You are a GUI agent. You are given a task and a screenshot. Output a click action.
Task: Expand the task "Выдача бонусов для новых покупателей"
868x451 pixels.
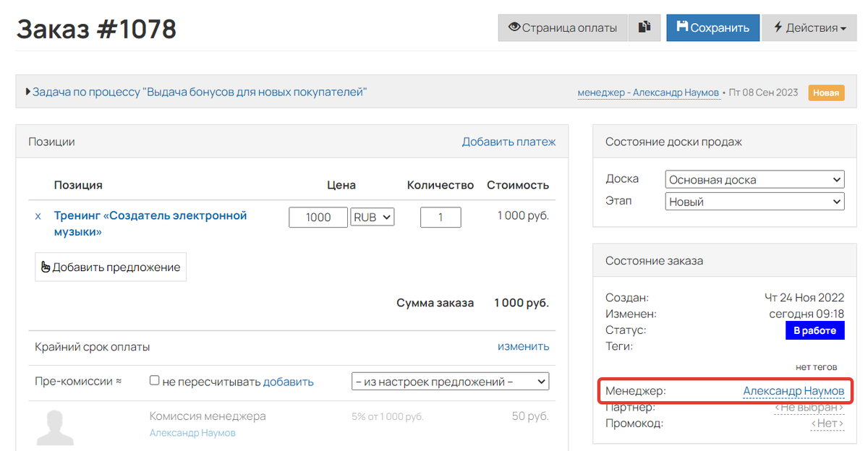point(199,92)
